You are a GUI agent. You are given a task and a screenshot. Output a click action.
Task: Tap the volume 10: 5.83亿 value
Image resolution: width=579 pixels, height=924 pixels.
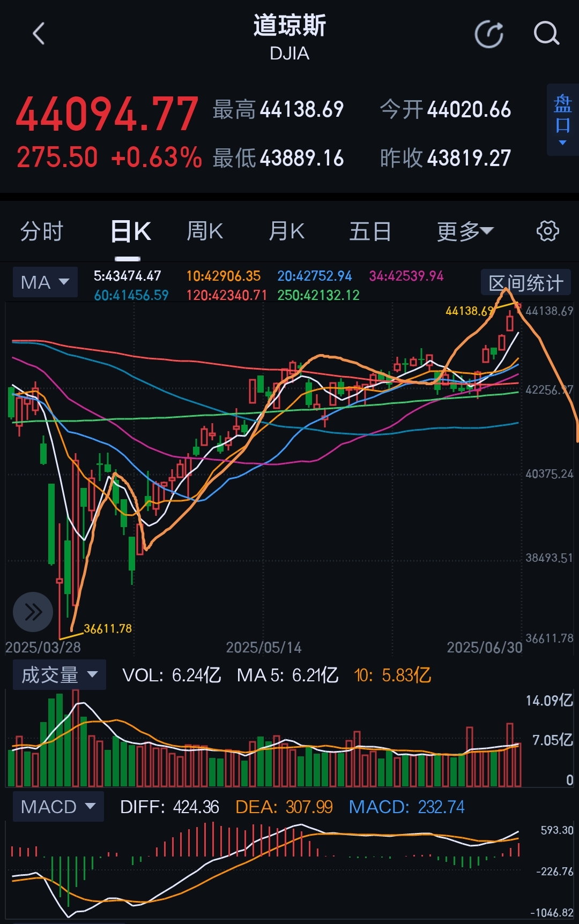[x=392, y=675]
